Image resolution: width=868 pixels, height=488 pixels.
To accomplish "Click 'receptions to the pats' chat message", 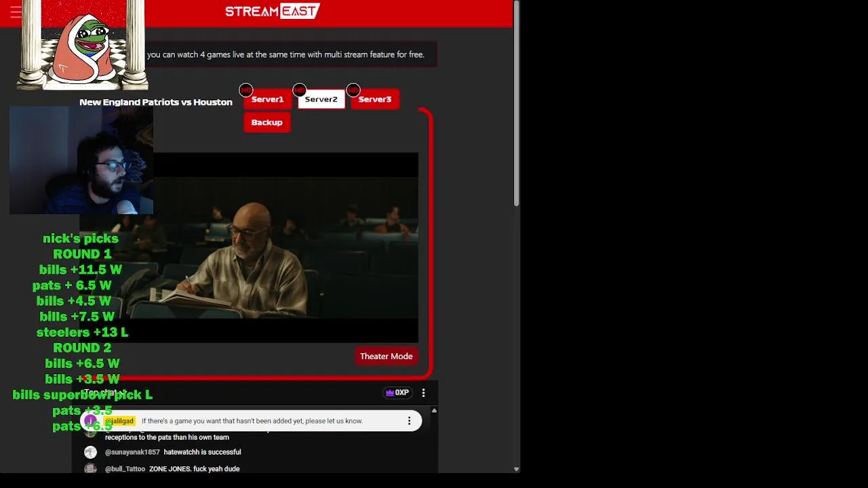I will click(x=167, y=437).
